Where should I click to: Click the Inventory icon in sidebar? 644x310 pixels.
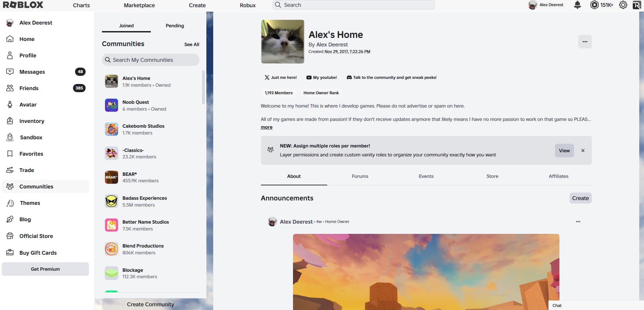point(10,121)
